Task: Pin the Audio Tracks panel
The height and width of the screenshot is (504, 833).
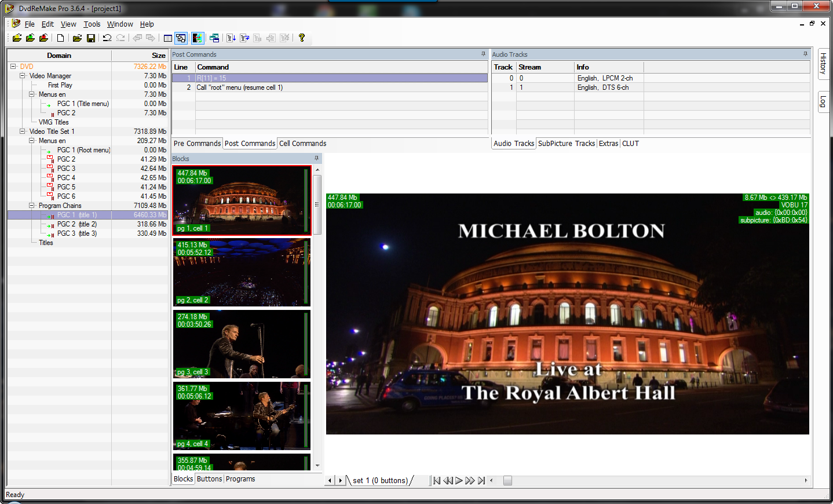Action: click(805, 54)
